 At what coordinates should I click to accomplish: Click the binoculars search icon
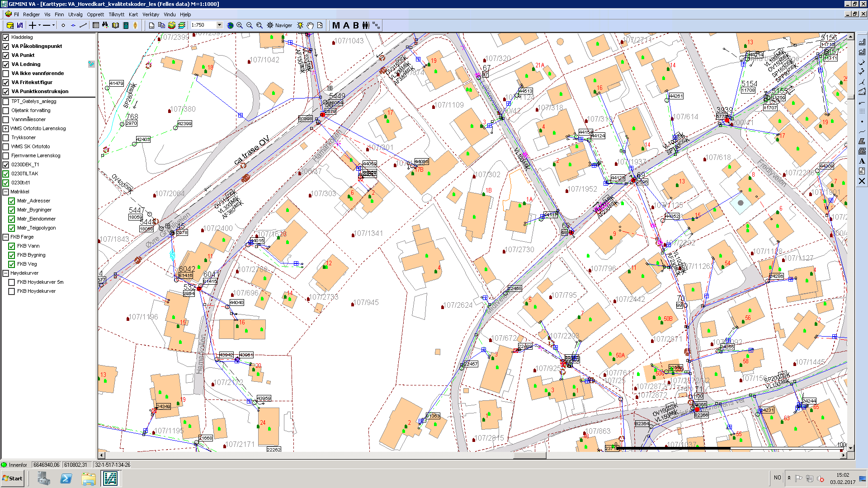coord(105,25)
